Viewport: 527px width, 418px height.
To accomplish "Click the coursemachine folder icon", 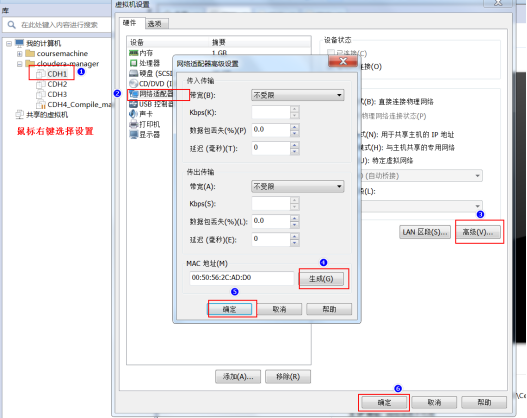I will click(30, 53).
